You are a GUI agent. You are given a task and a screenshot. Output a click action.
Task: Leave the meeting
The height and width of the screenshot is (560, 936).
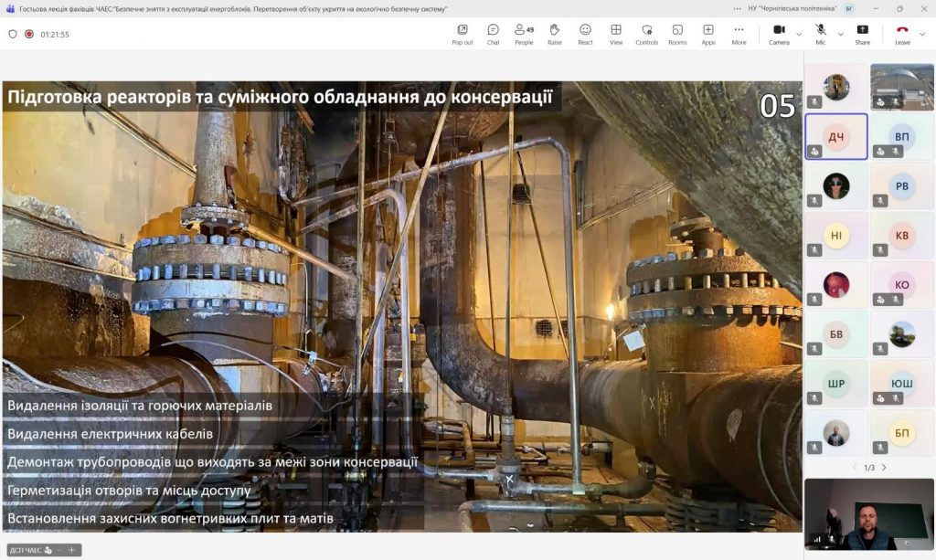tap(902, 34)
